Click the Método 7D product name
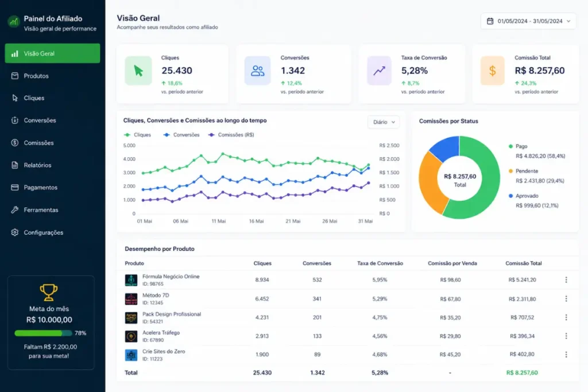The image size is (588, 392). (x=156, y=296)
